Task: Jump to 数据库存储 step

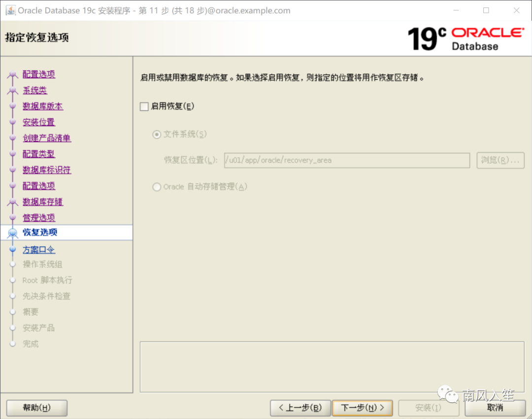Action: (x=43, y=202)
